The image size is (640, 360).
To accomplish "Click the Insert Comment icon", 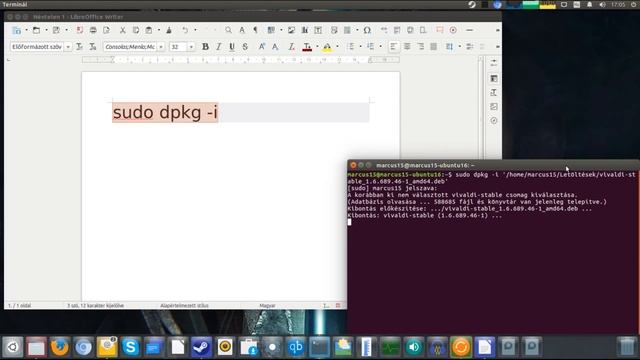I will [440, 30].
